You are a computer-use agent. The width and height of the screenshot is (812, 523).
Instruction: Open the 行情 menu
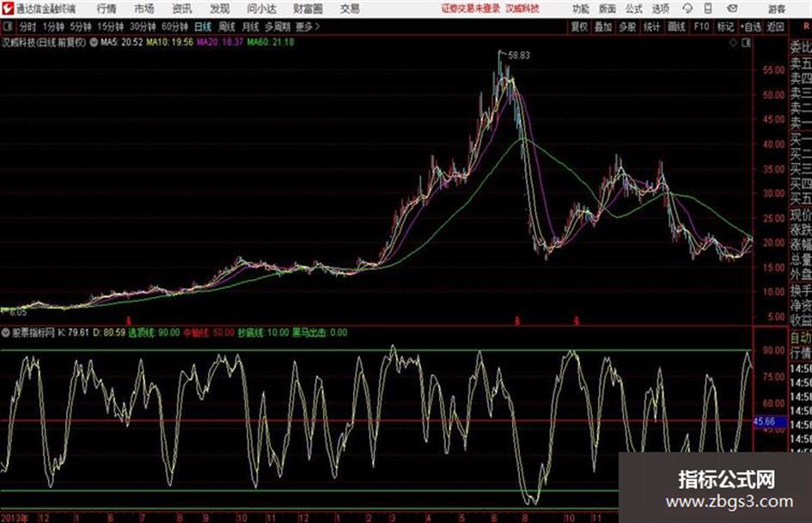click(107, 9)
